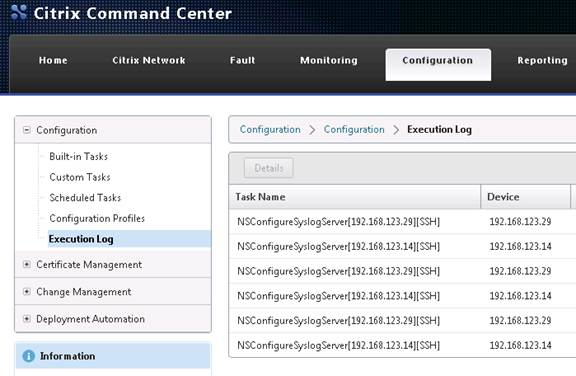This screenshot has width=576, height=376.
Task: Click the blue Information icon
Action: tap(29, 356)
